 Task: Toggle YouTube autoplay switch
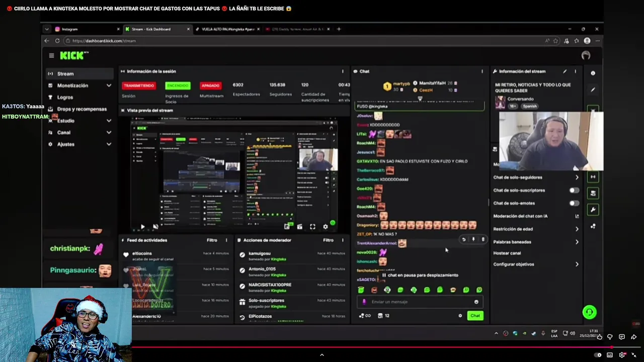[598, 355]
